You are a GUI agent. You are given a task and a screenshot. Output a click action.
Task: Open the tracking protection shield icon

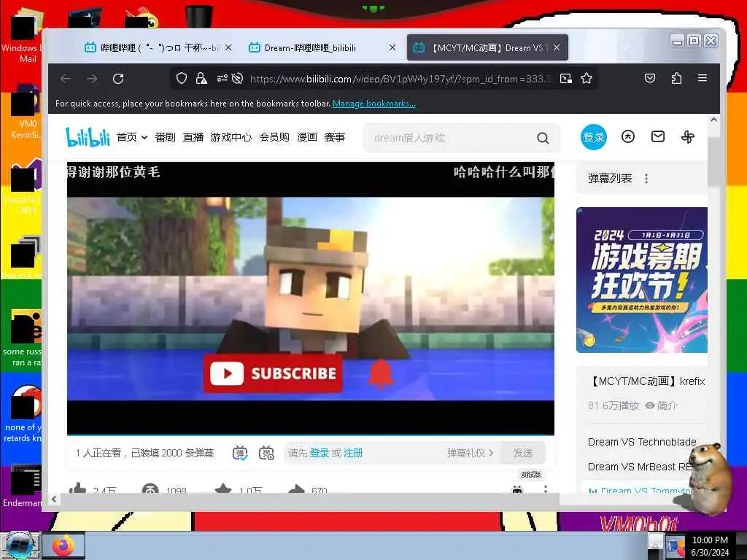182,78
